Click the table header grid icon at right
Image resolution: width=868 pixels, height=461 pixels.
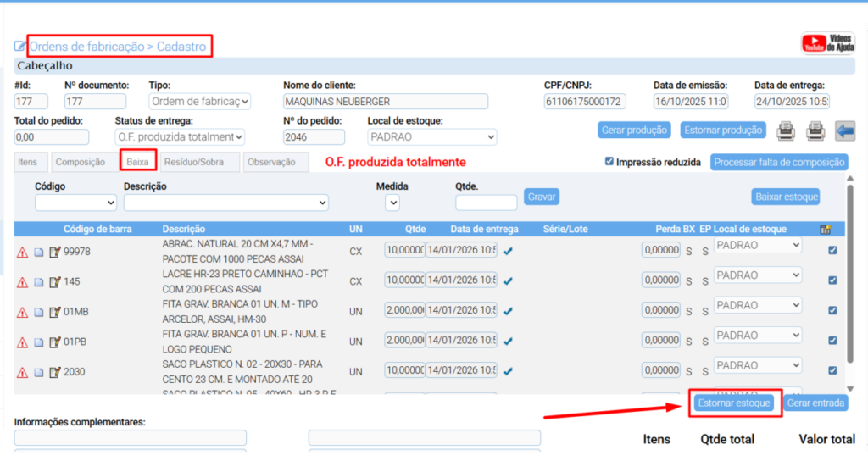pos(826,229)
